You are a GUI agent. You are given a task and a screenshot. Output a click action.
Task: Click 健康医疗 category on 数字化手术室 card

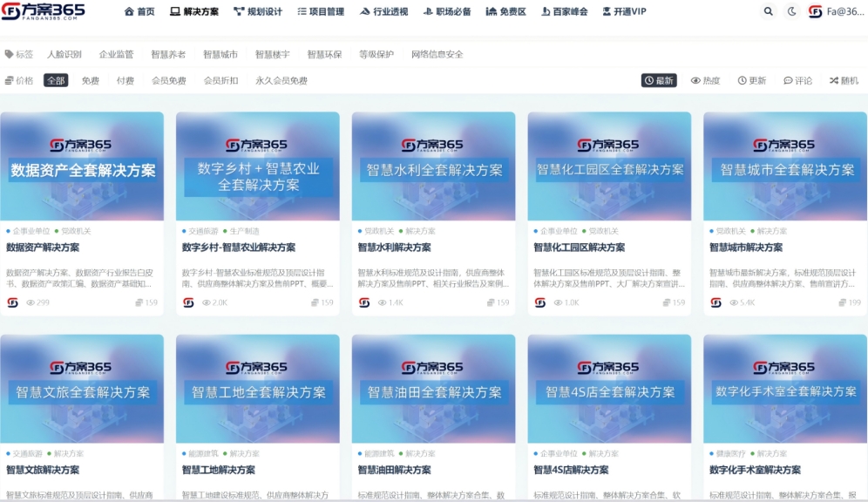click(728, 453)
